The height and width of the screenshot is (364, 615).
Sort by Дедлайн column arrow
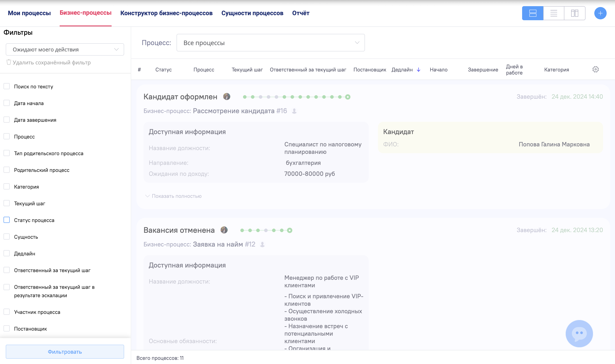coord(418,69)
